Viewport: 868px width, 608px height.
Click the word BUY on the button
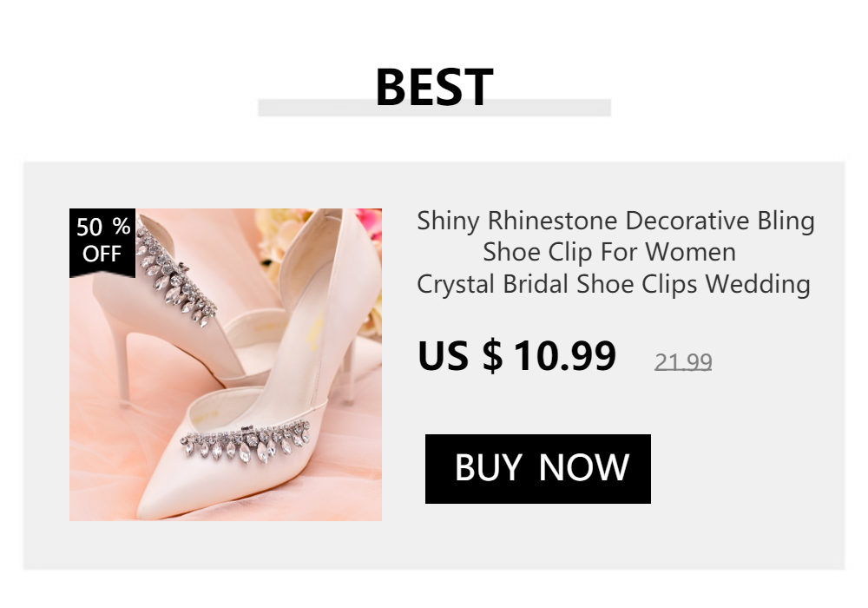488,468
